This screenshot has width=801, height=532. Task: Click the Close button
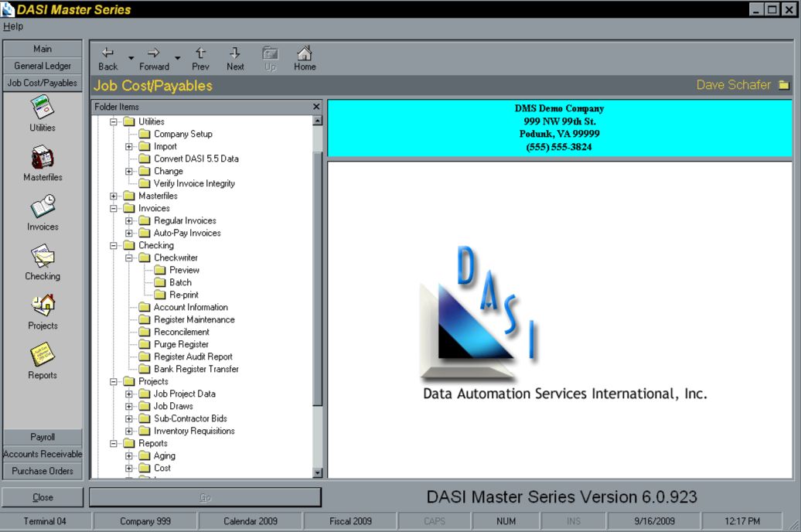click(x=43, y=497)
